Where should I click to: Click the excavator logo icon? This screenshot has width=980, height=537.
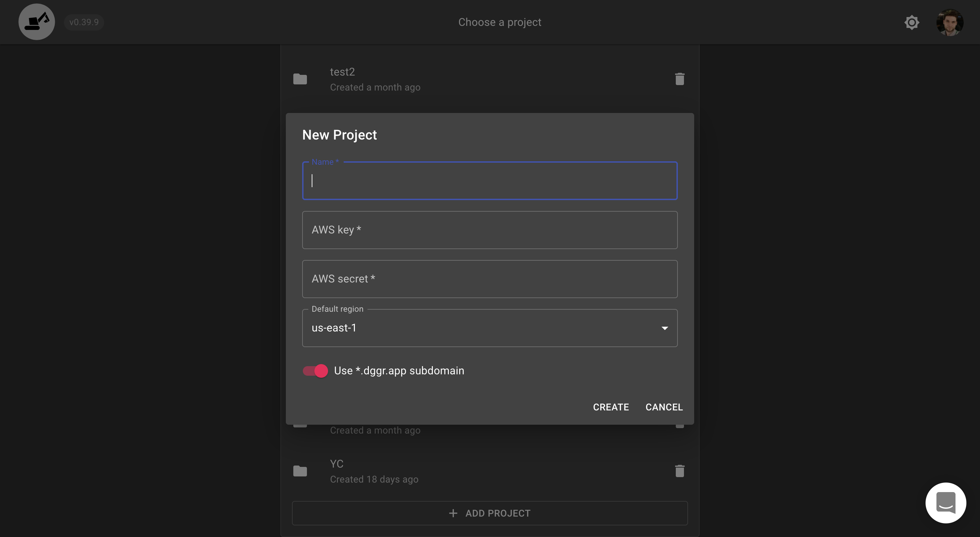[x=36, y=22]
